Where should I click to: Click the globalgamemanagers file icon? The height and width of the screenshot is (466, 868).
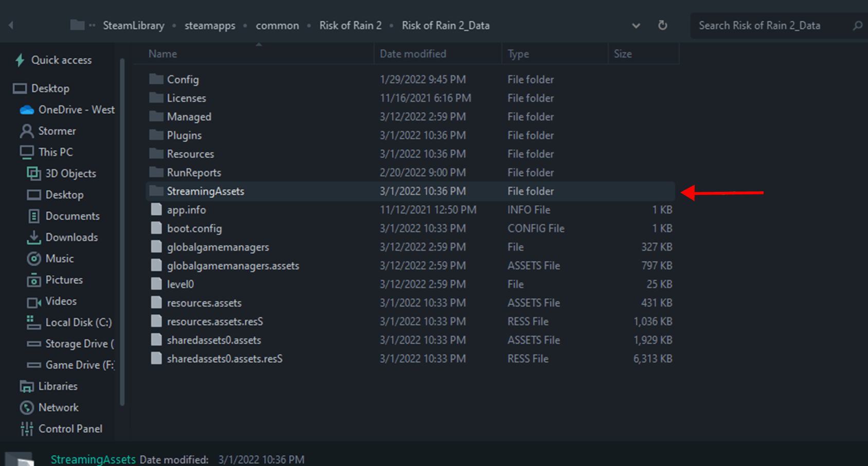pos(156,247)
